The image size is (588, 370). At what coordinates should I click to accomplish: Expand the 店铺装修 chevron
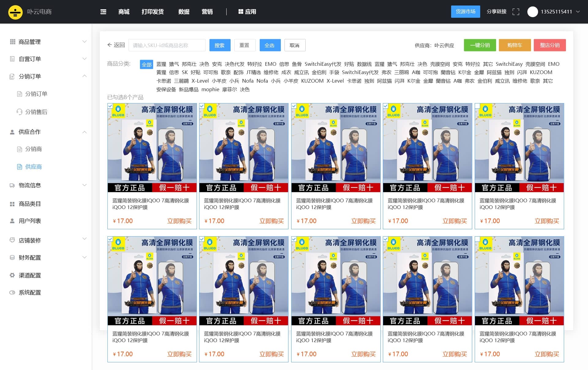pos(85,239)
